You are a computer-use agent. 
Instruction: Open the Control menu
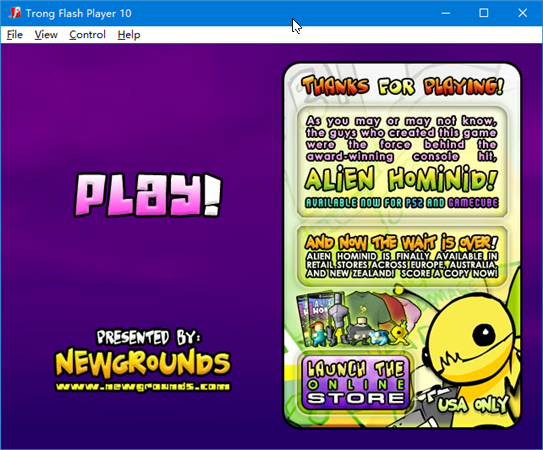coord(87,35)
